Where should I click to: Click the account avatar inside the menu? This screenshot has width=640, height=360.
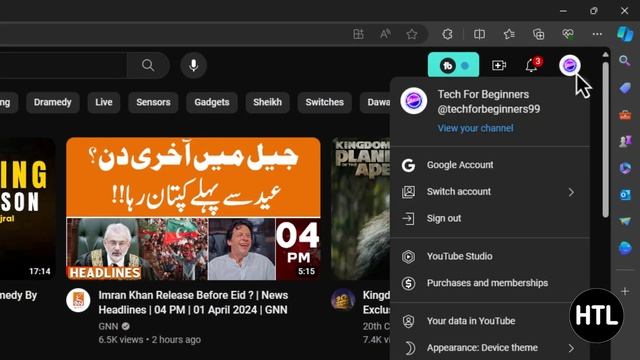tap(413, 101)
